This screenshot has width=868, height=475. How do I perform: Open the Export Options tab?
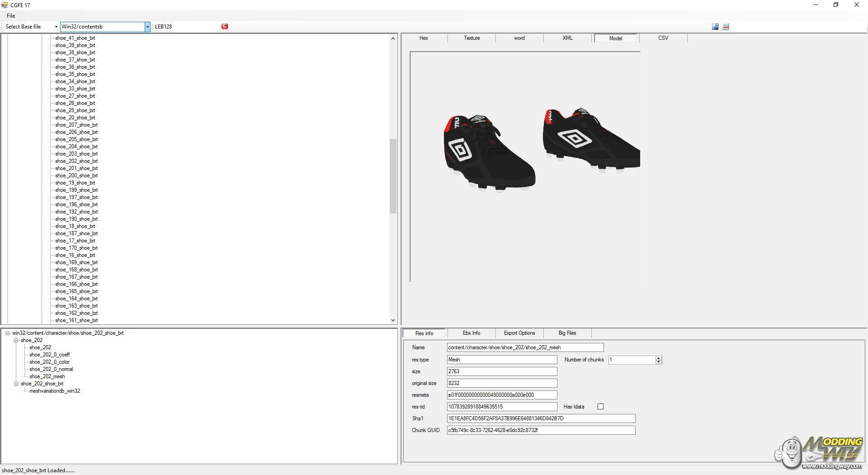pos(519,333)
